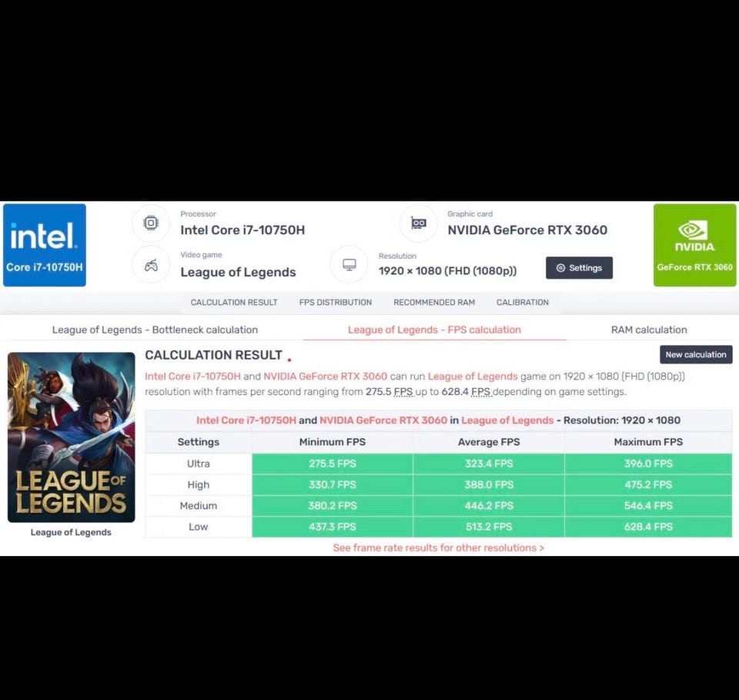
Task: Select processor name Intel Core i7-10750H field
Action: [x=242, y=230]
